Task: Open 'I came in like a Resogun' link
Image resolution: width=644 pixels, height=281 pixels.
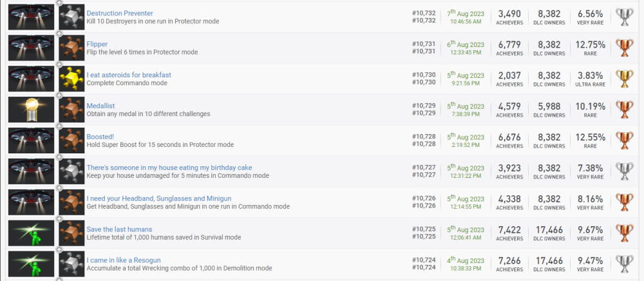Action: point(124,260)
